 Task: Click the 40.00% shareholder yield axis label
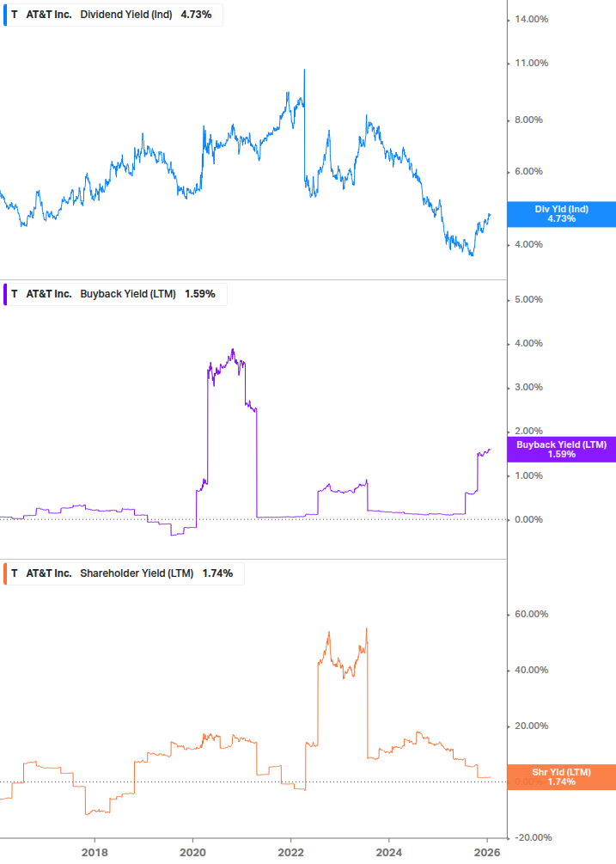point(531,670)
